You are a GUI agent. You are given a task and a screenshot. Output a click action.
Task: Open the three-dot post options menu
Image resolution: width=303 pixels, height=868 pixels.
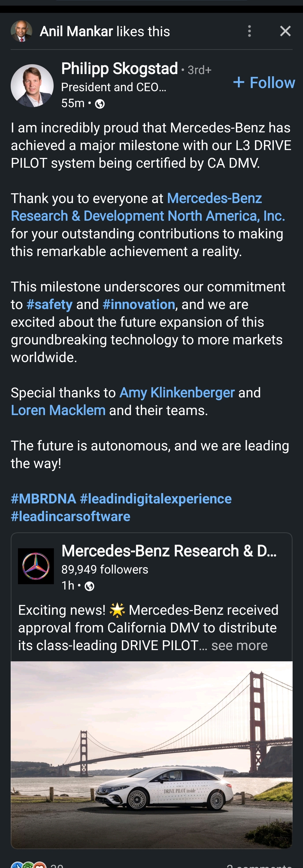pyautogui.click(x=249, y=31)
